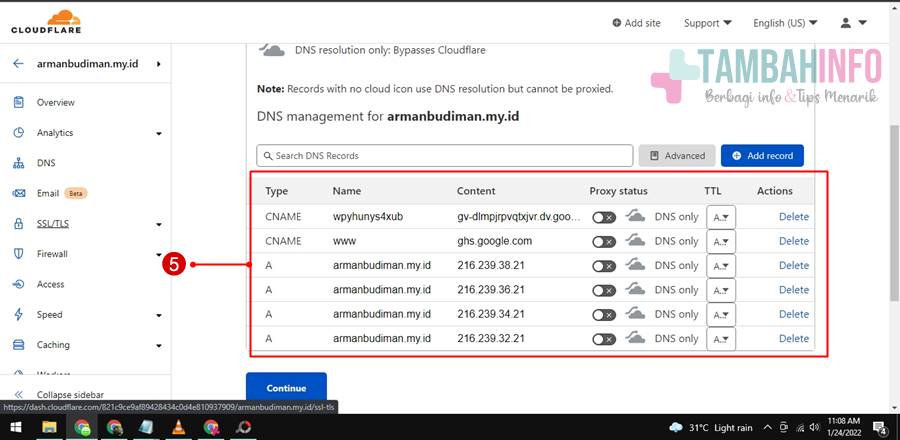The height and width of the screenshot is (440, 900).
Task: Expand the SSL/TLS submenu arrow
Action: [159, 224]
